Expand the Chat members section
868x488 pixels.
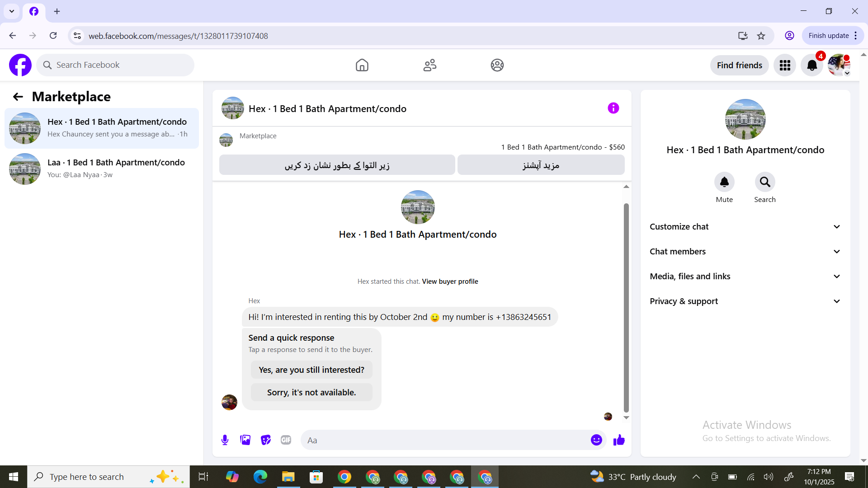(x=745, y=252)
